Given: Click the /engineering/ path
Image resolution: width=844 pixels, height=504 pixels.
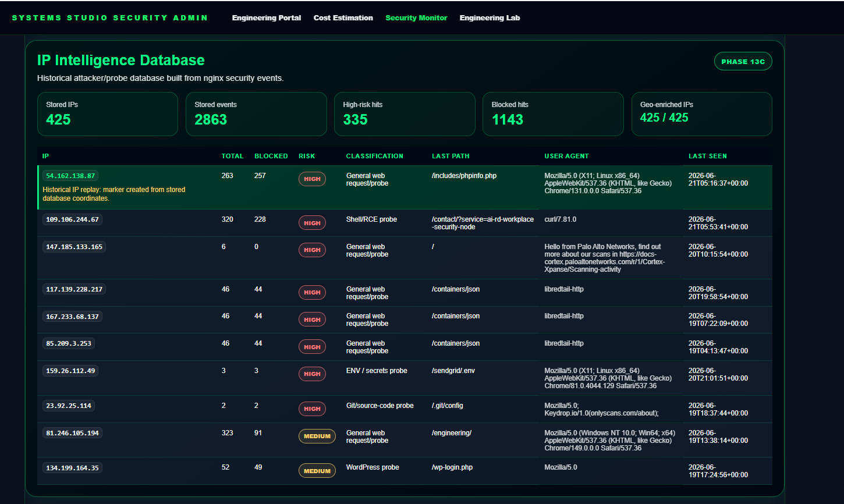Looking at the screenshot, I should 452,433.
